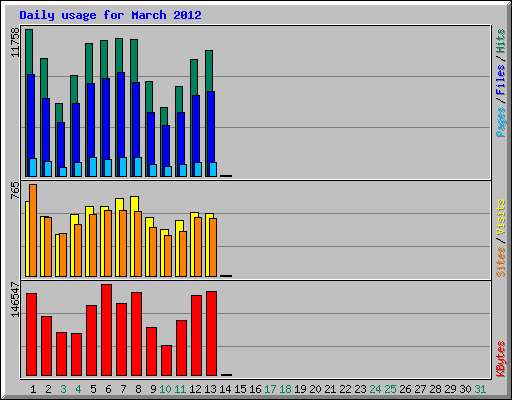Click day label 29 on the x-axis
Image resolution: width=512 pixels, height=400 pixels.
[x=450, y=389]
